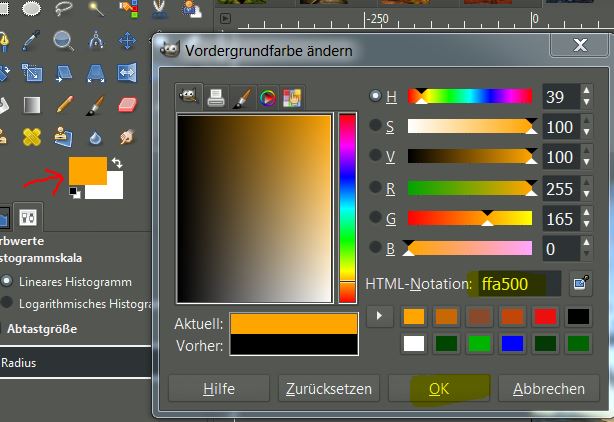
Task: Increase the B value with up arrow
Action: click(586, 242)
